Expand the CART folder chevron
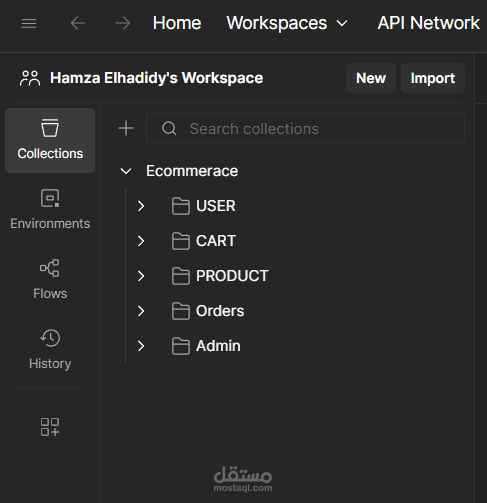The width and height of the screenshot is (487, 503). tap(141, 241)
